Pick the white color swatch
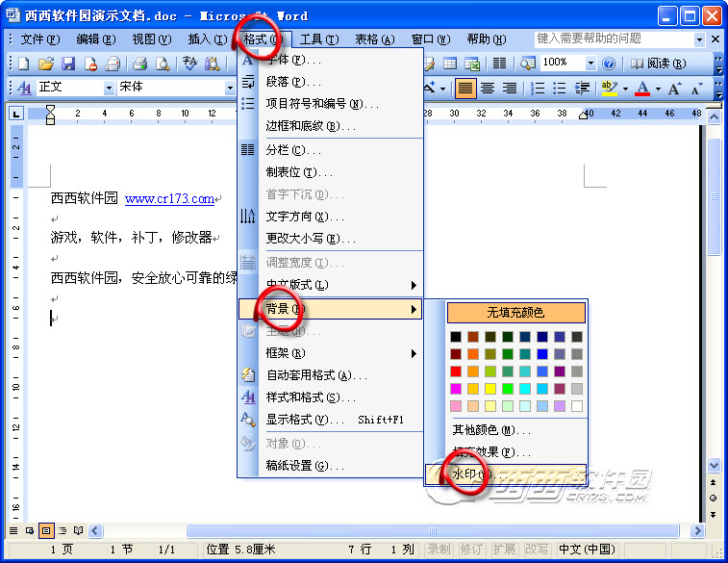 pyautogui.click(x=577, y=406)
